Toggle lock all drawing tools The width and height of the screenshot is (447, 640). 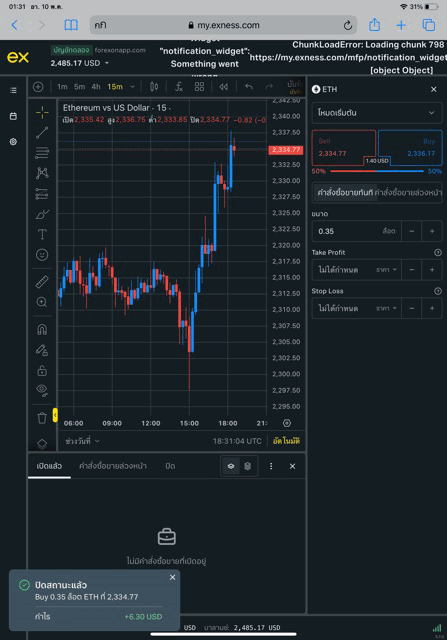tap(42, 370)
